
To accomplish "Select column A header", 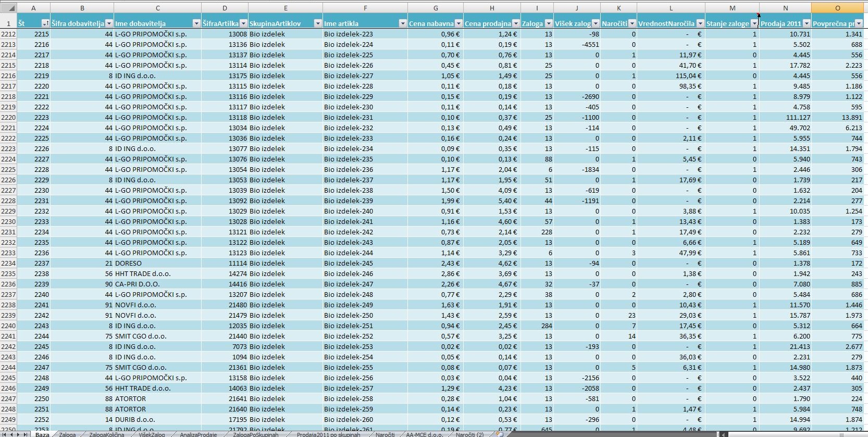I will click(x=33, y=8).
